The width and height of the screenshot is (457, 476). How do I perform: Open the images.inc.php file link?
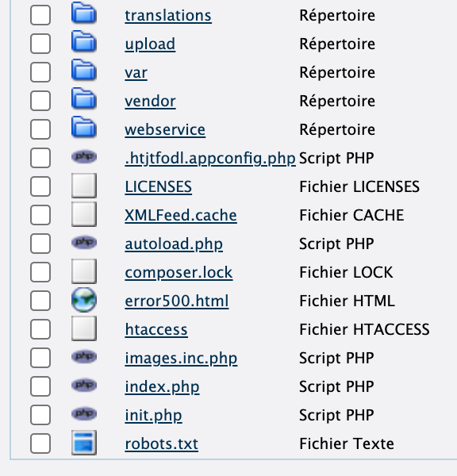181,359
